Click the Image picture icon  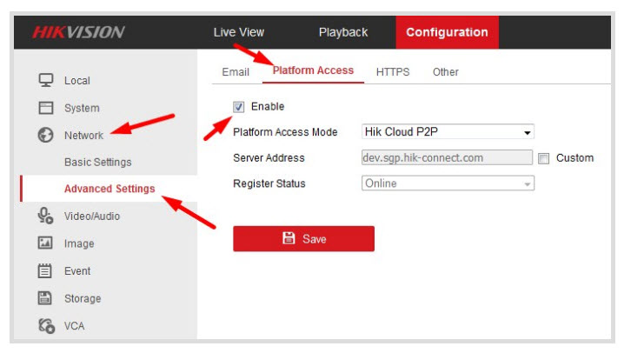(x=46, y=243)
